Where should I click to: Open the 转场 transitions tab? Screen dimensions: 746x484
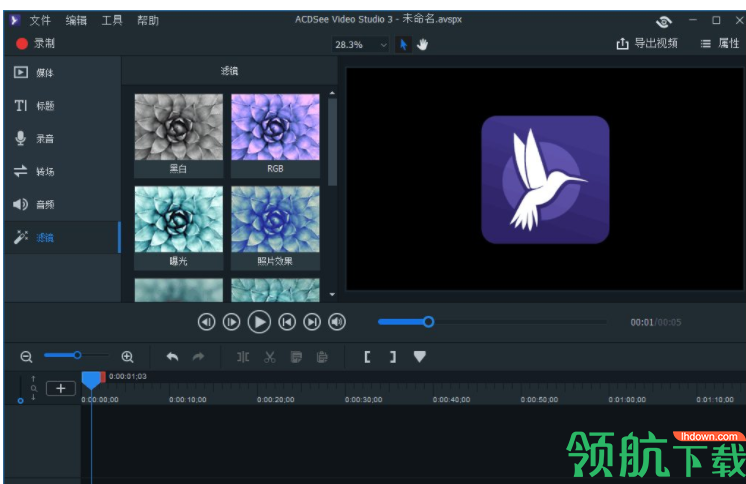(62, 171)
